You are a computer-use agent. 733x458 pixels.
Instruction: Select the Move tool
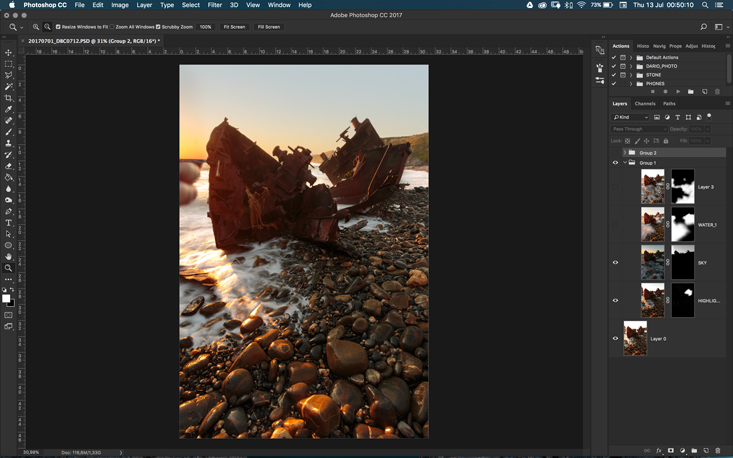tap(8, 53)
